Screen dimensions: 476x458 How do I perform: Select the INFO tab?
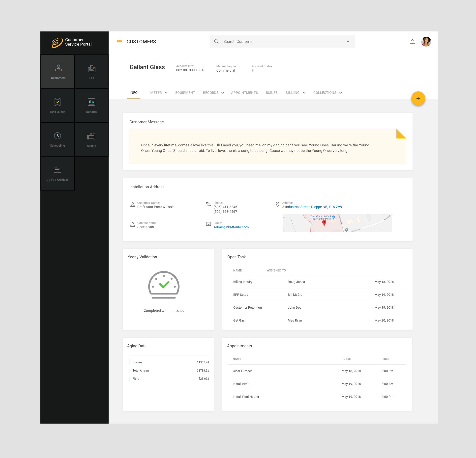tap(134, 93)
